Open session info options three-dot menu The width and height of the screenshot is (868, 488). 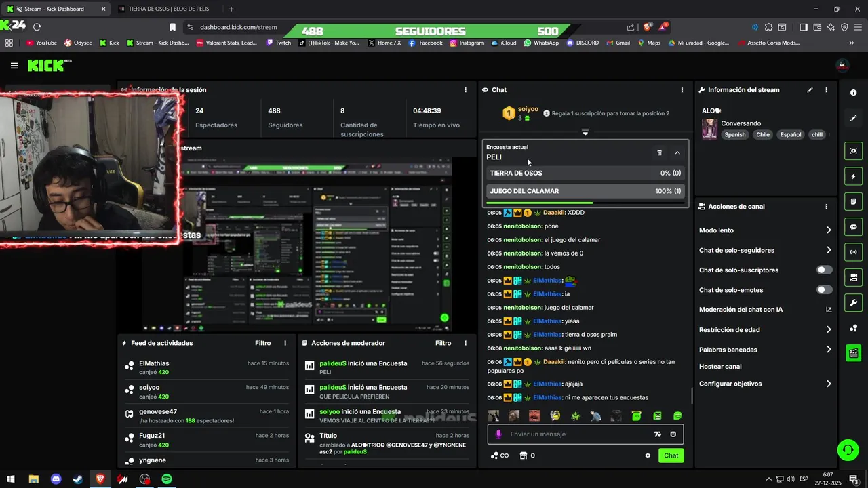[465, 90]
